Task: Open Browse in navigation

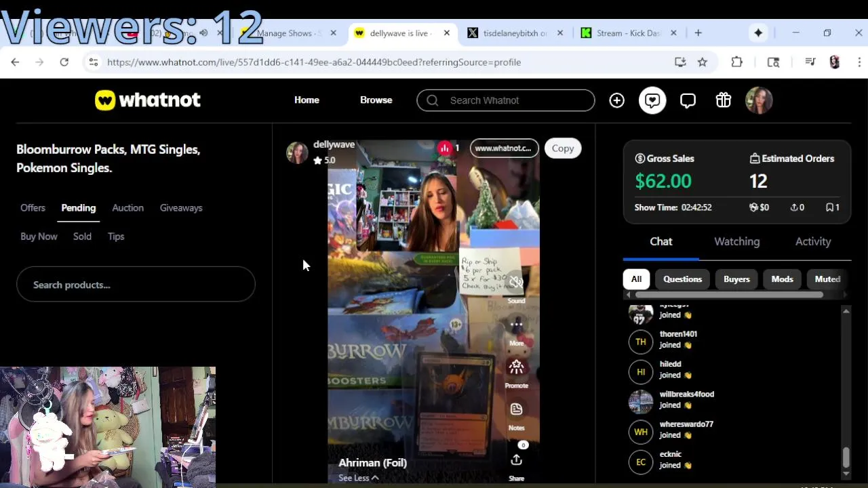Action: 376,100
